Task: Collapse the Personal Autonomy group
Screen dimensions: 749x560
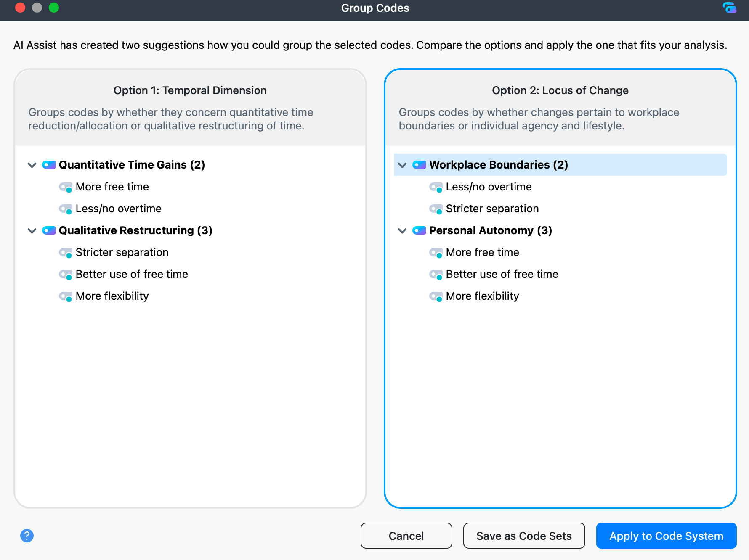Action: (x=402, y=231)
